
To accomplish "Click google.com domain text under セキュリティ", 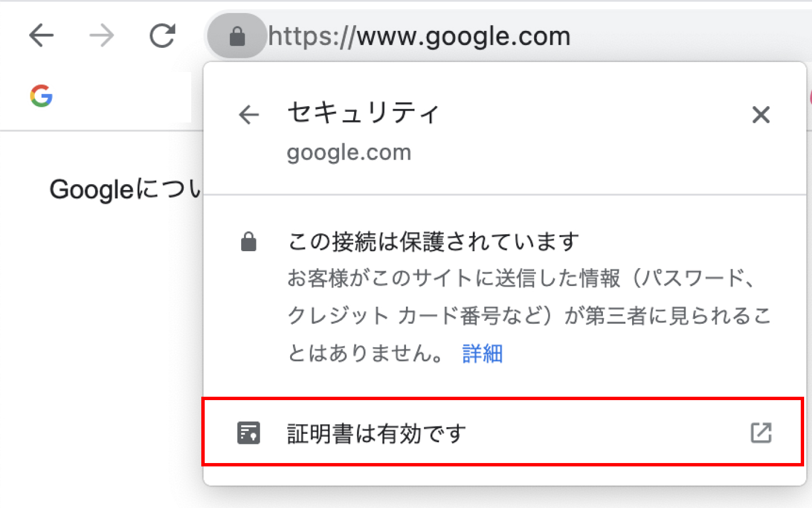I will tap(349, 152).
